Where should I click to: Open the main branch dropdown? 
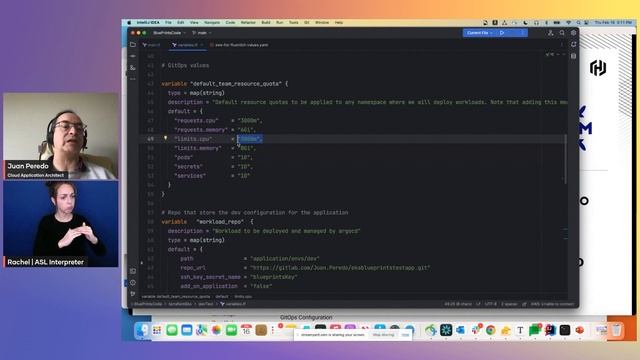coord(202,33)
